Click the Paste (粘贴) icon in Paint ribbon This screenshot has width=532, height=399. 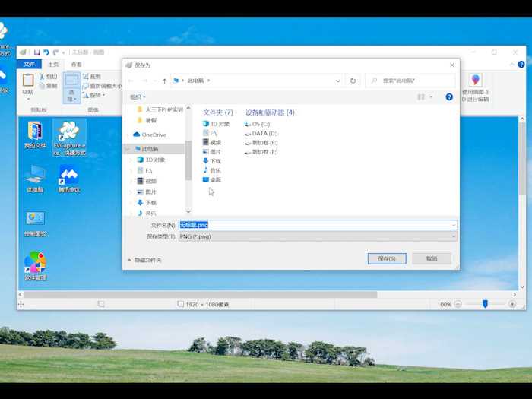click(x=28, y=82)
